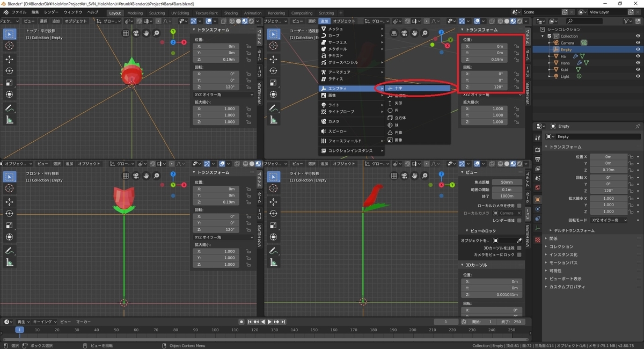Switch to the Modeling workspace tab
The height and width of the screenshot is (349, 644).
point(135,13)
